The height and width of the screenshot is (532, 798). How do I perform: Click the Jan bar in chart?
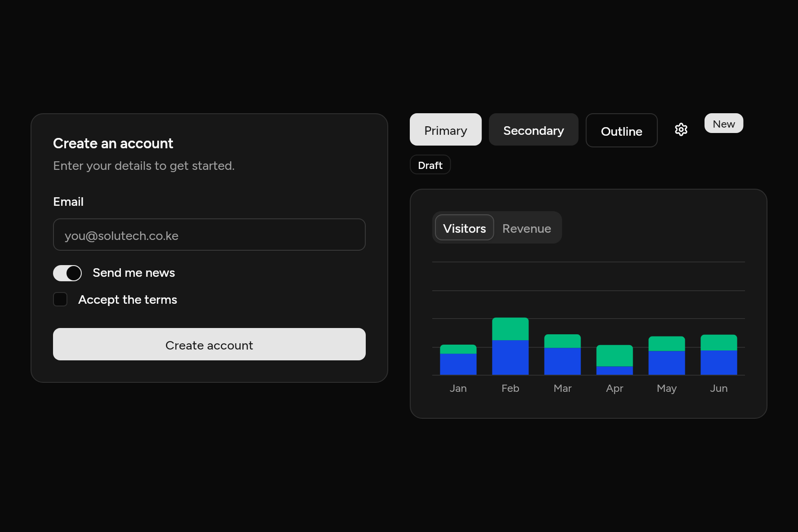pyautogui.click(x=458, y=360)
